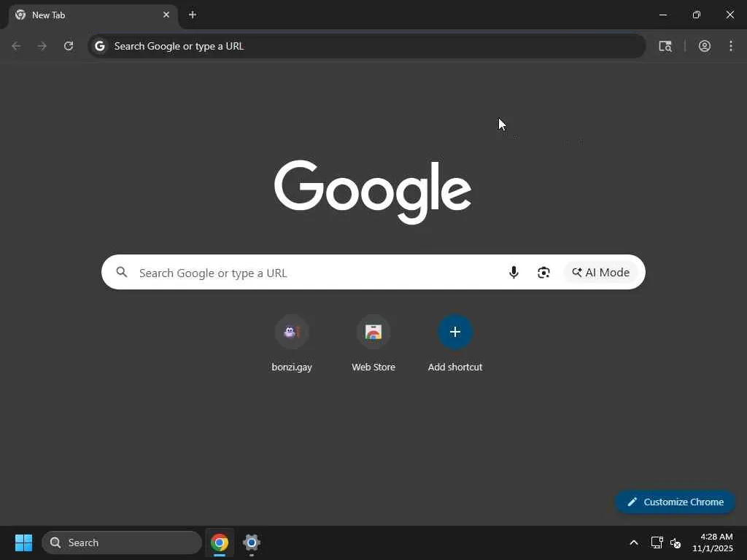Open the bonzi.gay shortcut icon
747x560 pixels.
click(x=292, y=332)
